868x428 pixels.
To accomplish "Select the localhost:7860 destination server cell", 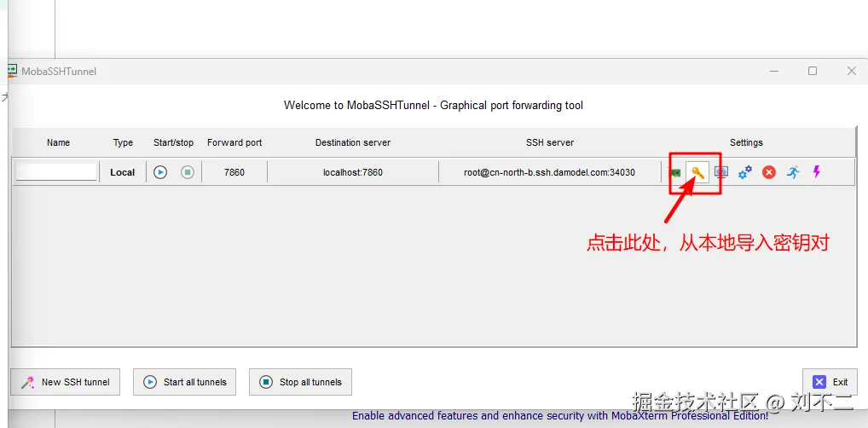I will 353,172.
